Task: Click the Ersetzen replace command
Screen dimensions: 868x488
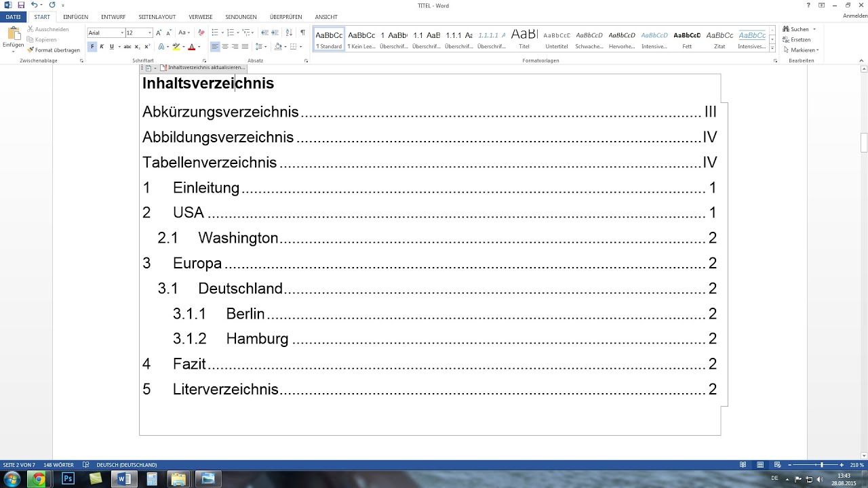Action: pos(796,39)
